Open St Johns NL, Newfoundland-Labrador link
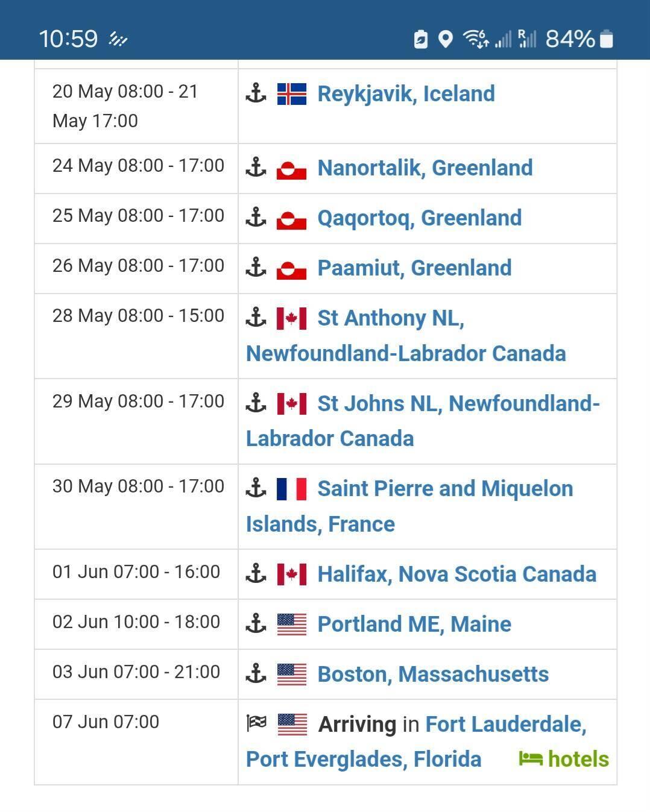Viewport: 650px width, 812px height. [423, 421]
